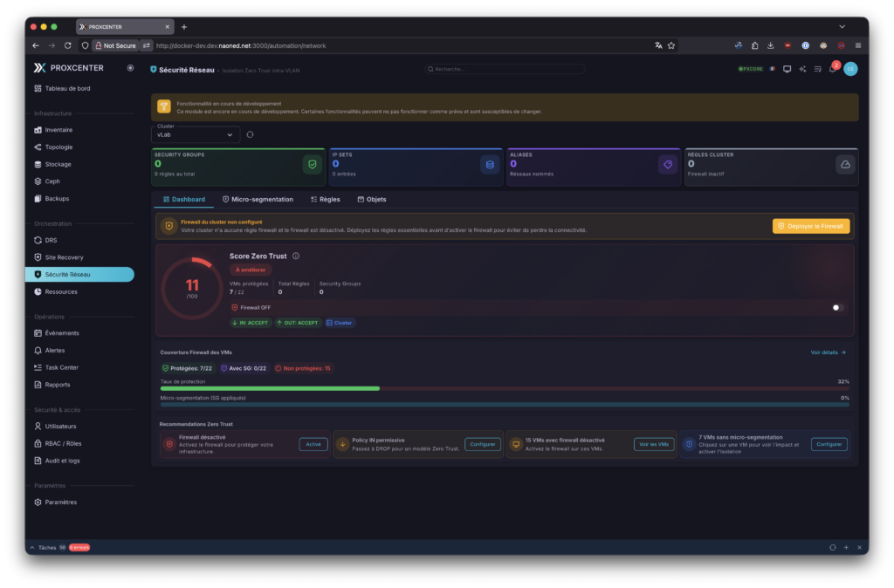Click the refresh icon beside the cluster selector
Screen dimensions: 894x588
[x=251, y=134]
